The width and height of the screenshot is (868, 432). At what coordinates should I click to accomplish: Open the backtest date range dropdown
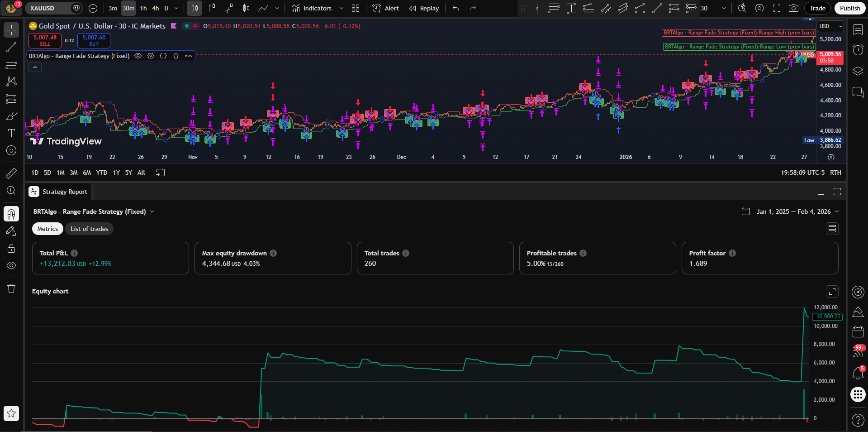pos(791,211)
